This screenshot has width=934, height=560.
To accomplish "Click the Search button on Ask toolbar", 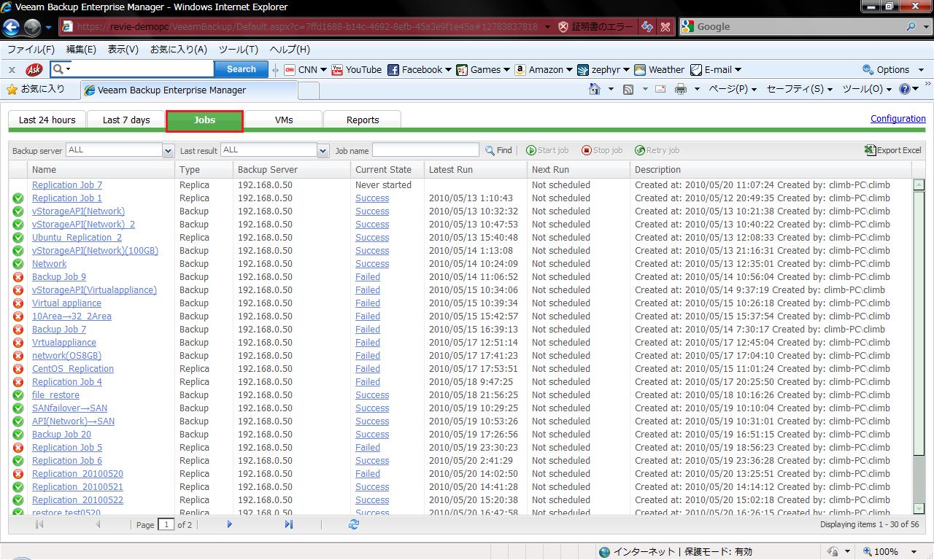I will (242, 69).
